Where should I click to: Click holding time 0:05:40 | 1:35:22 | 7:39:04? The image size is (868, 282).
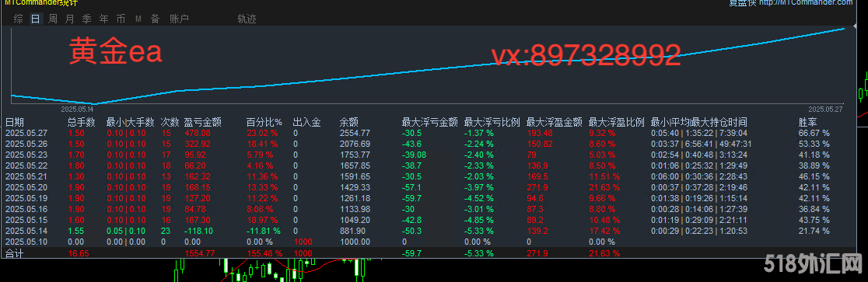[699, 133]
